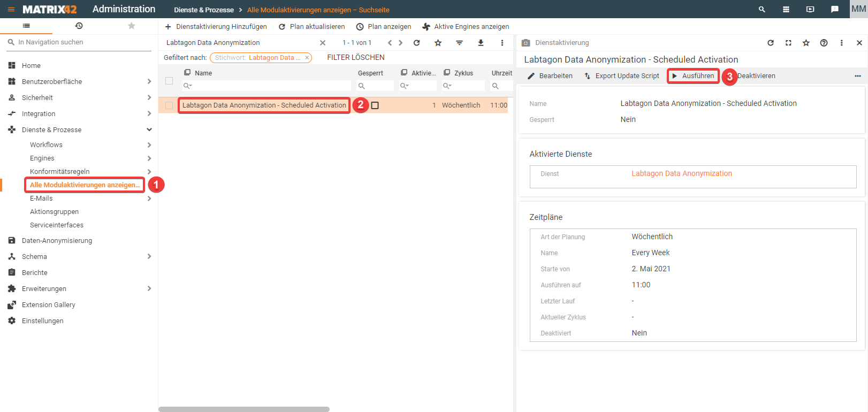Open the hamburger main menu

[11, 10]
